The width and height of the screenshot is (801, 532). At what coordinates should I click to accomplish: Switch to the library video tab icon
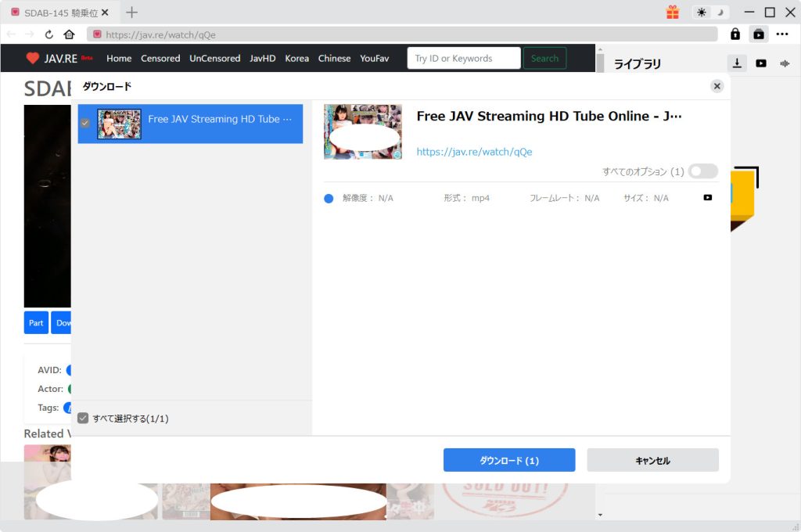(761, 63)
